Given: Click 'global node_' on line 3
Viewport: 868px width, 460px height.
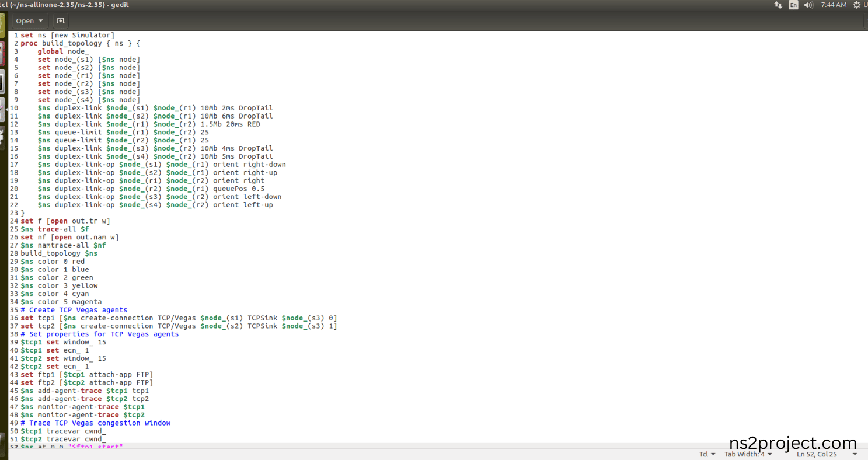Looking at the screenshot, I should (x=63, y=51).
